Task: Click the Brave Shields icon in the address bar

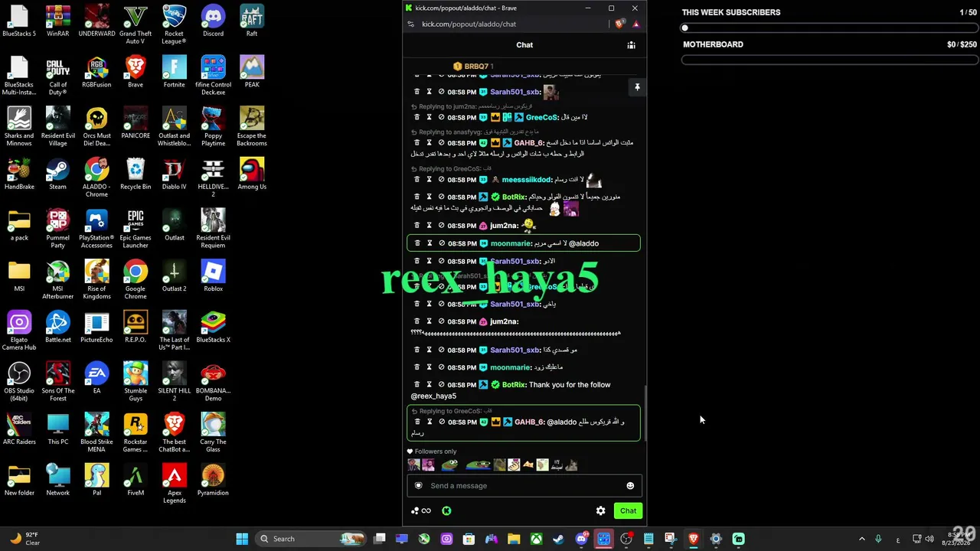Action: point(619,24)
